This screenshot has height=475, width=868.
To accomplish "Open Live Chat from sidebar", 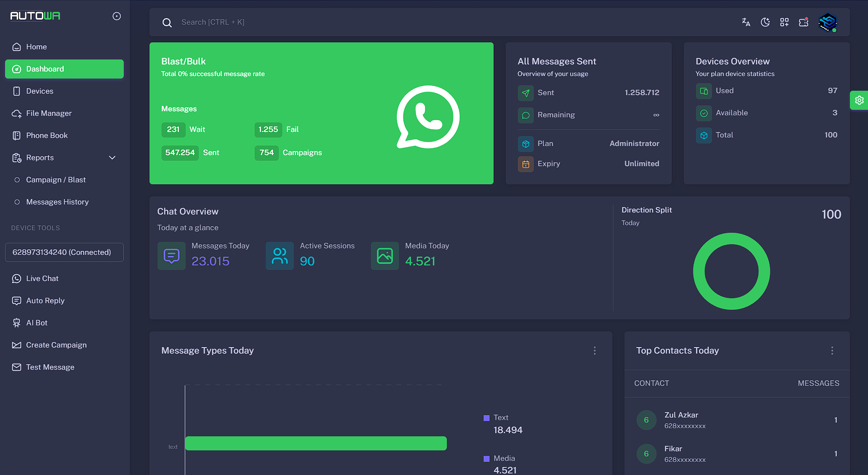I will click(42, 279).
